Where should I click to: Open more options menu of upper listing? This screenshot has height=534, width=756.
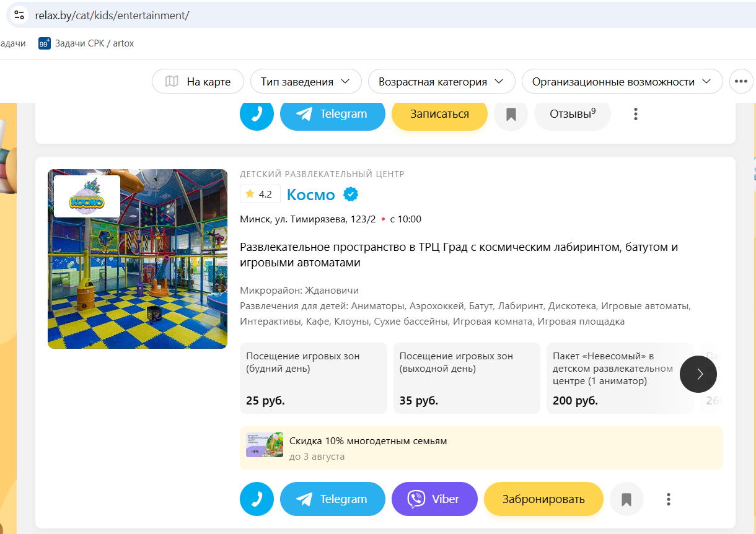click(x=635, y=114)
